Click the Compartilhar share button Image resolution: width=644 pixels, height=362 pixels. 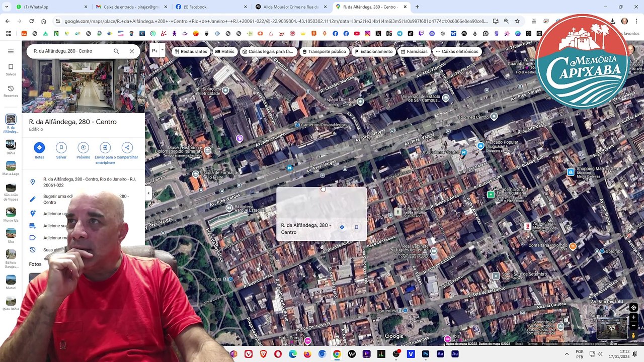[x=127, y=150]
